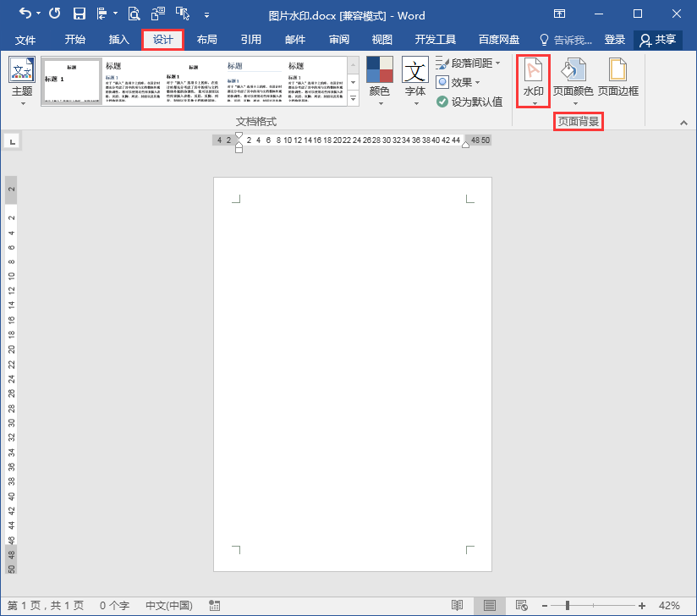Switch to the View tab
697x616 pixels.
381,40
